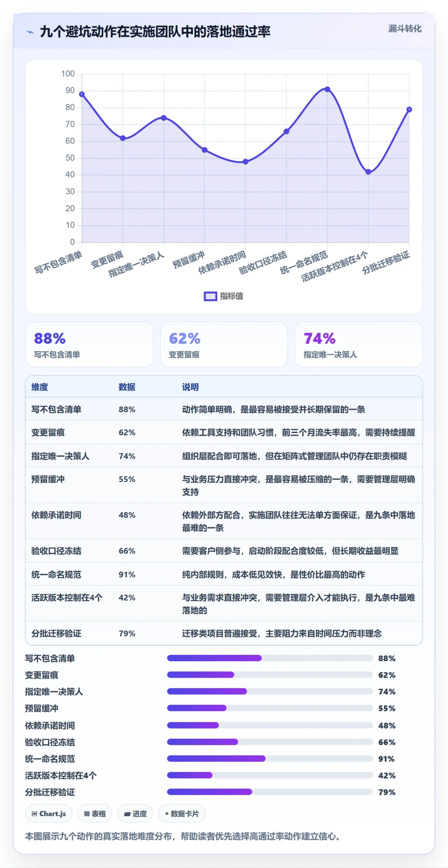Click the 漏斗转化 label in the header
The image size is (448, 868).
(405, 29)
